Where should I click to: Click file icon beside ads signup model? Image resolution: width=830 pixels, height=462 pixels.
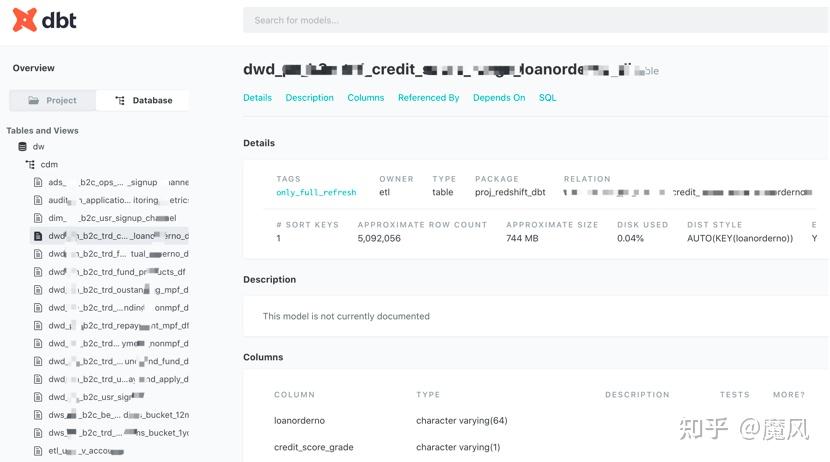pyautogui.click(x=39, y=182)
